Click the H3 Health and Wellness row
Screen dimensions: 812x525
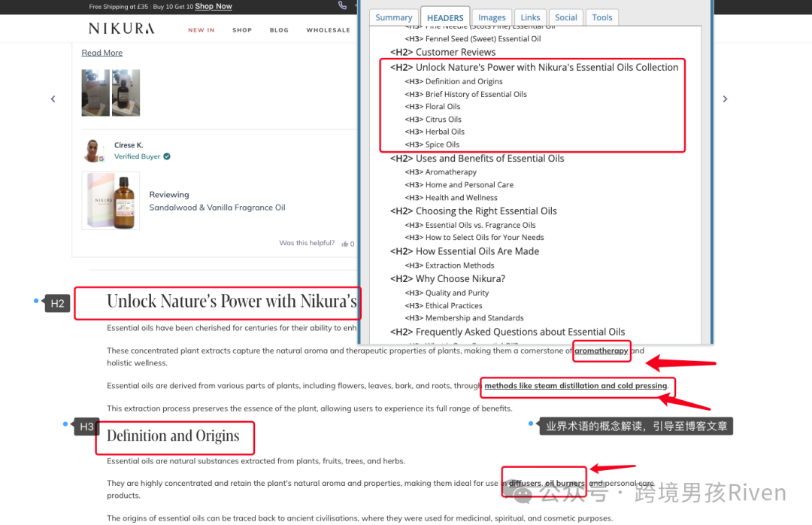pos(451,198)
